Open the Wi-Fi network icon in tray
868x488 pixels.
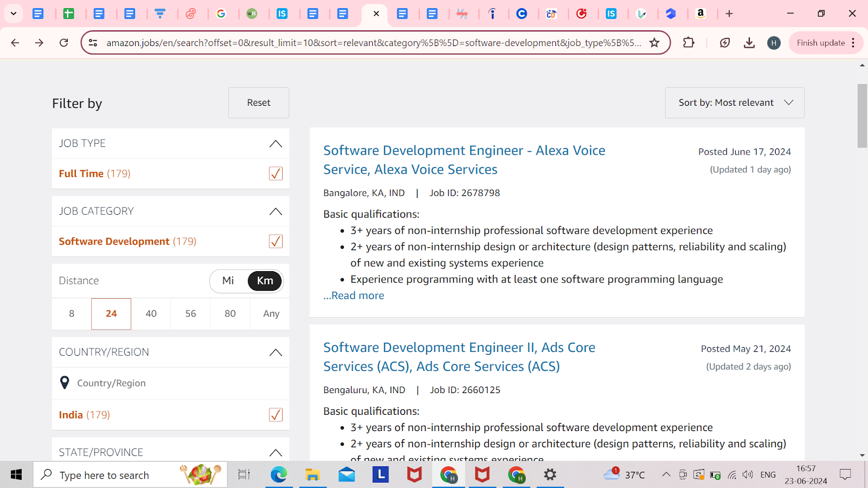[732, 475]
